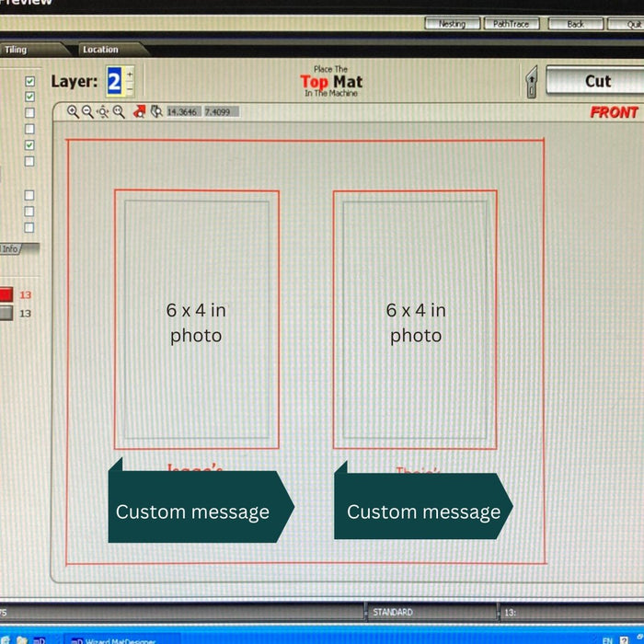This screenshot has width=644, height=644.
Task: Click the pointer measure tool icon
Action: pyautogui.click(x=156, y=111)
